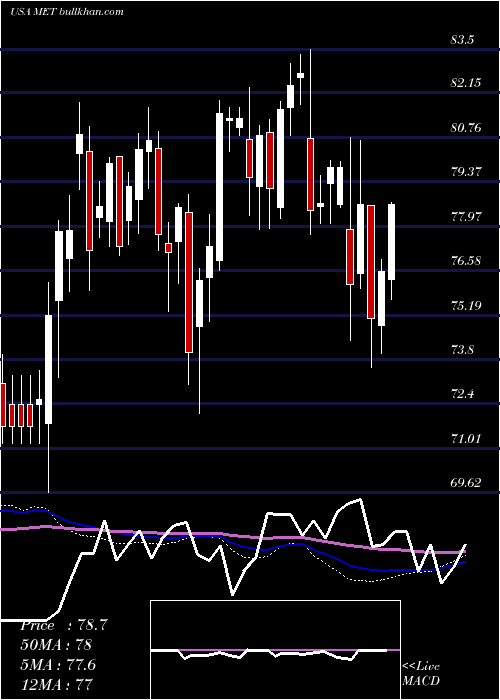Click the 75.19 price axis label
This screenshot has width=500, height=700.
click(466, 305)
